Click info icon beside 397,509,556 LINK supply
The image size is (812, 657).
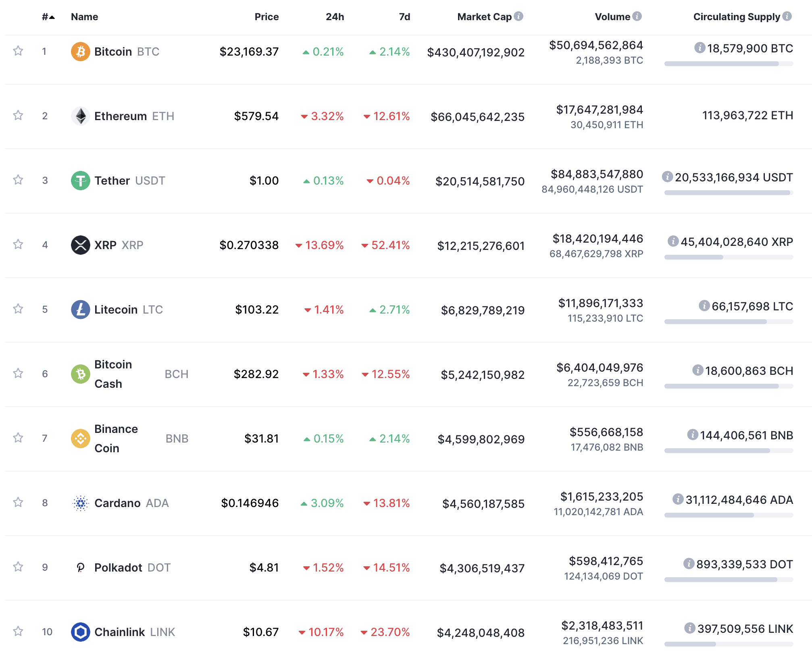point(690,628)
